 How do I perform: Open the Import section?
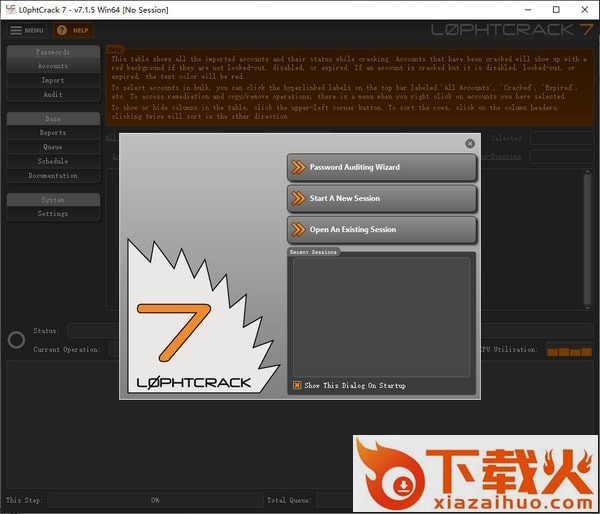53,80
